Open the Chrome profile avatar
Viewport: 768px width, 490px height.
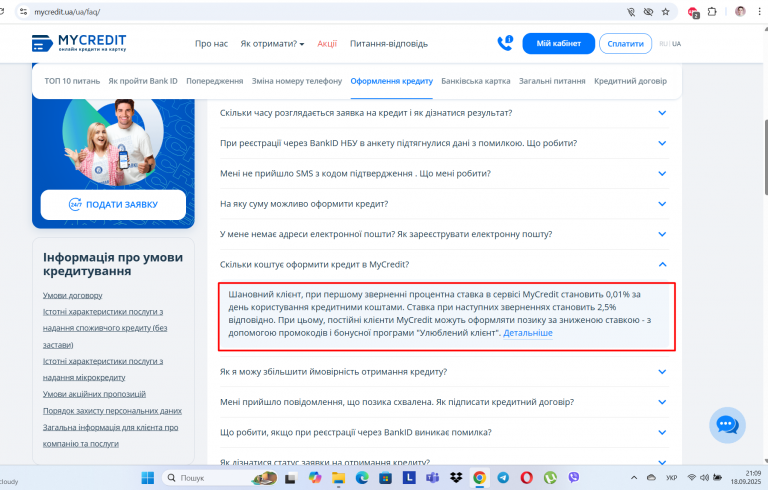pos(740,12)
